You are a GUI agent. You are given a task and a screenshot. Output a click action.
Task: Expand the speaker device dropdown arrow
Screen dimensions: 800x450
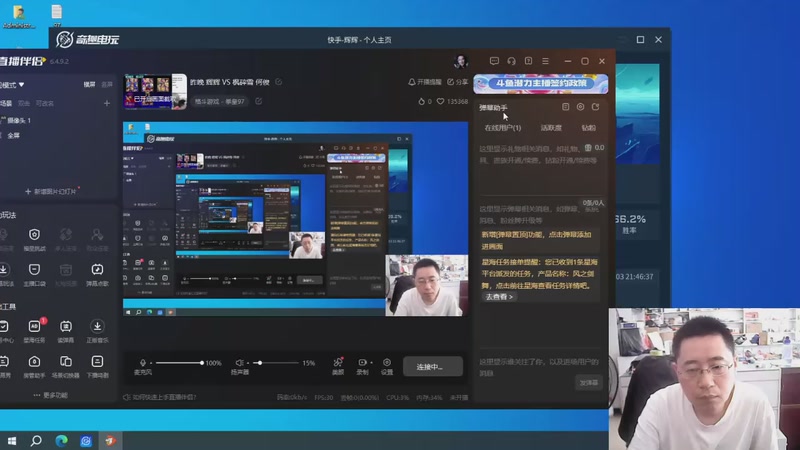[x=247, y=363]
